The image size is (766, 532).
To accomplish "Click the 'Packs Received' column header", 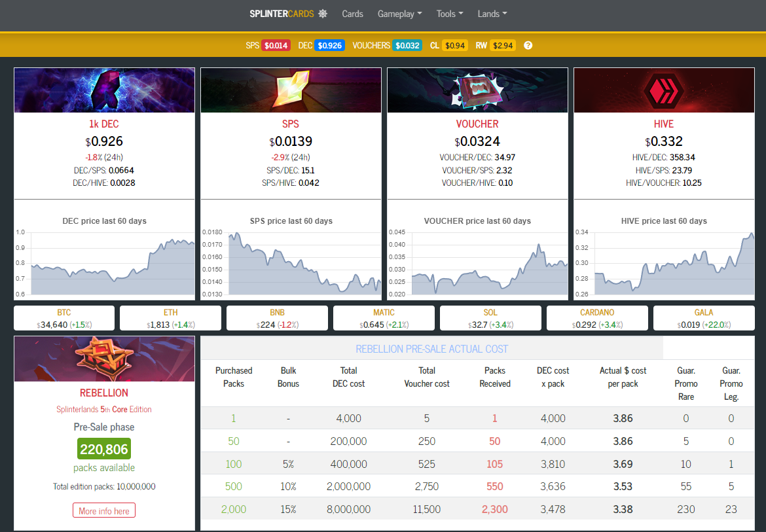I will 495,377.
